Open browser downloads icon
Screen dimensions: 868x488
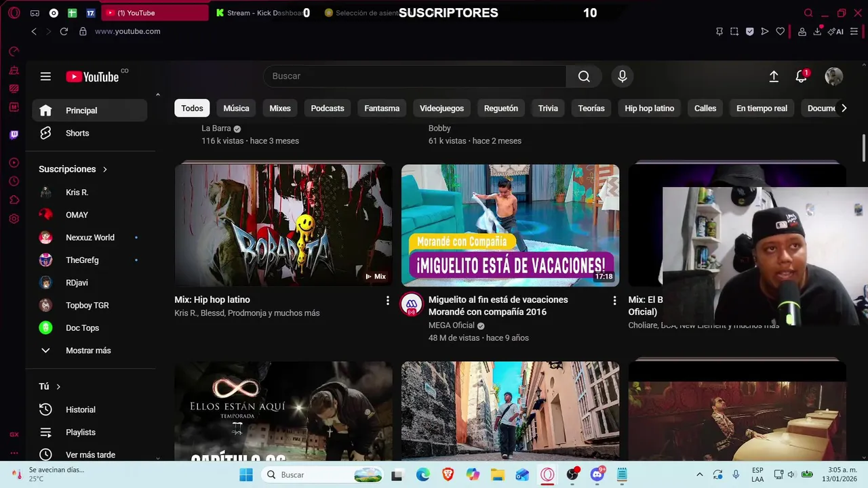pyautogui.click(x=818, y=31)
